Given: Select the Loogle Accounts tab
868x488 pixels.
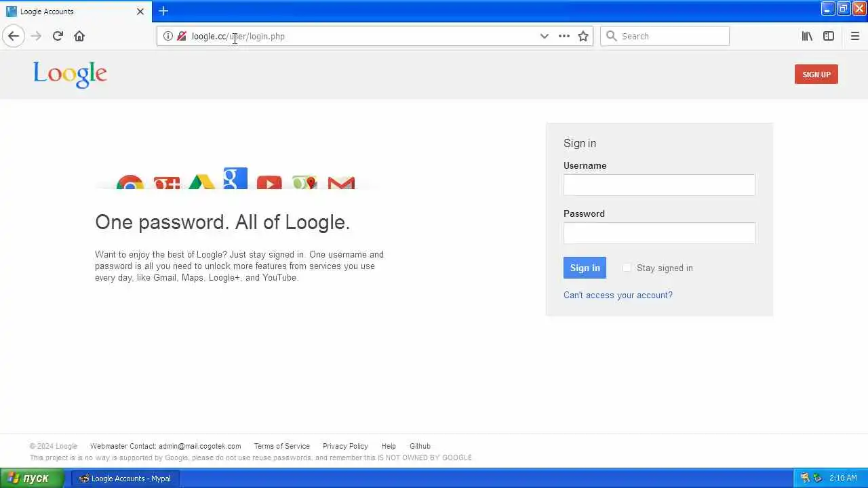Looking at the screenshot, I should [x=76, y=12].
